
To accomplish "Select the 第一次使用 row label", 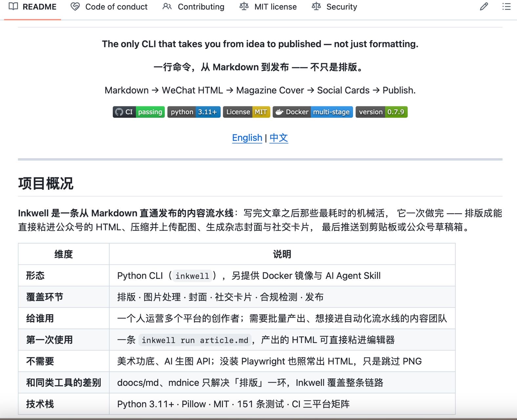I will coord(50,340).
